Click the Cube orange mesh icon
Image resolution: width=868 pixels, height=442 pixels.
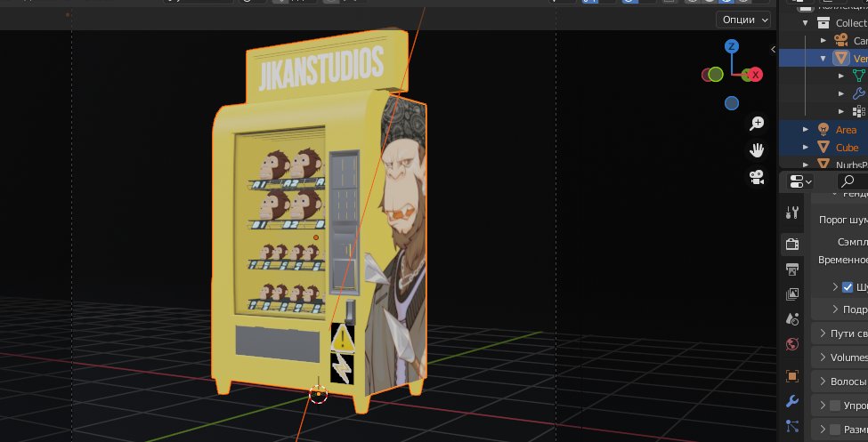823,147
